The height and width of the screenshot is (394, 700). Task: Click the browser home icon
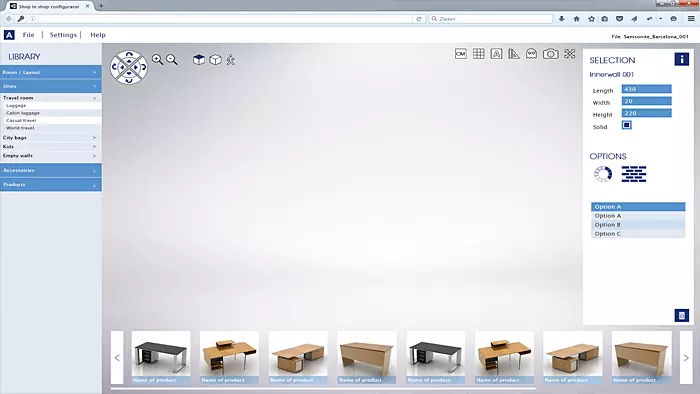[x=576, y=19]
